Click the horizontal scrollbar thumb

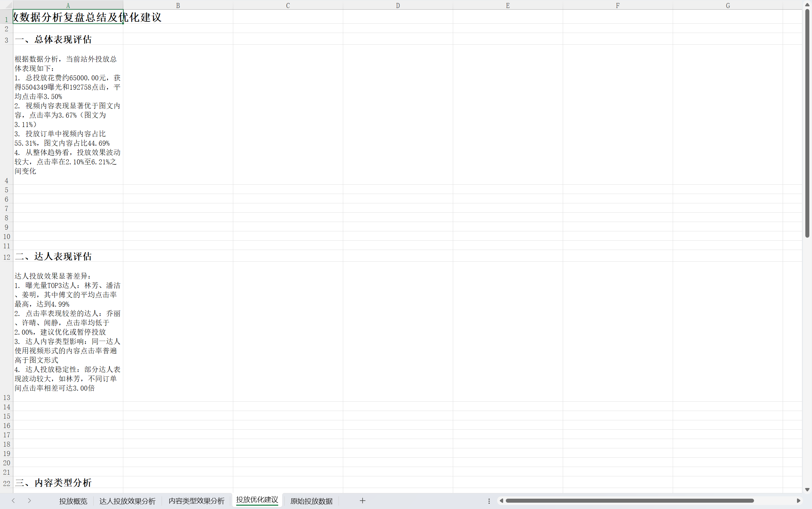[x=629, y=501]
